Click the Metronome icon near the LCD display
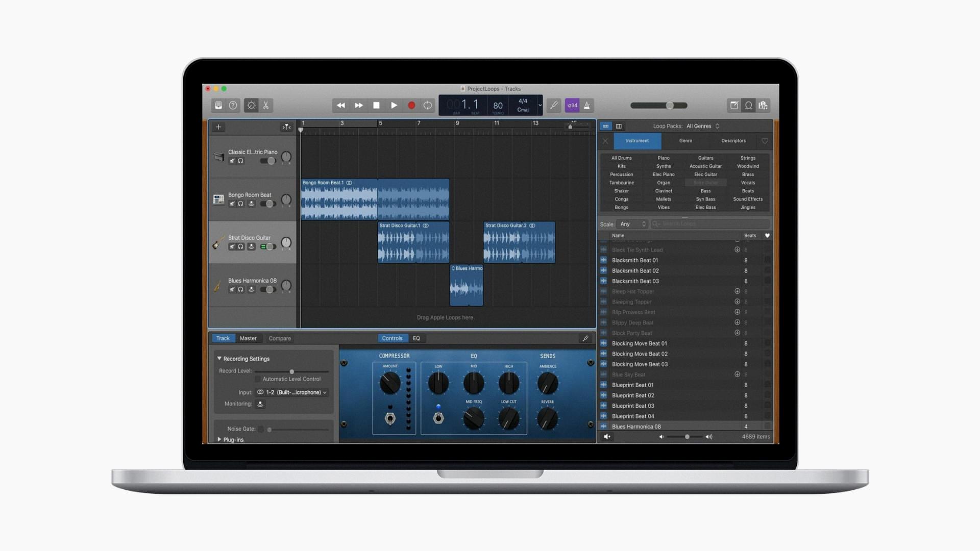Viewport: 980px width, 551px height. pos(587,105)
